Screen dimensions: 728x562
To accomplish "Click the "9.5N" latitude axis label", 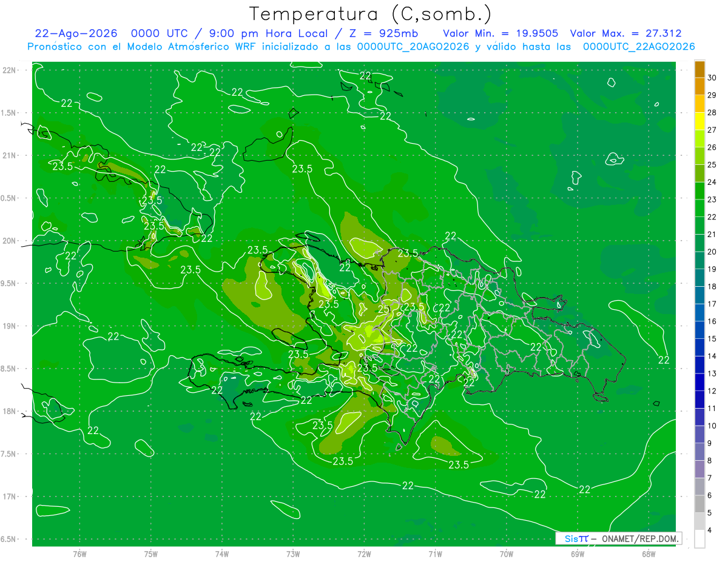I will 10,283.
